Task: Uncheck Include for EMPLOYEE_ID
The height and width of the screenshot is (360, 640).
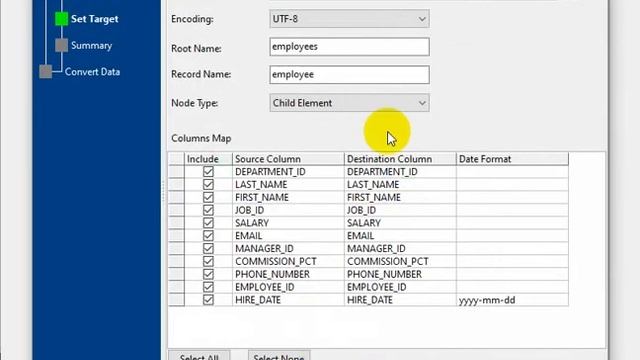Action: 208,287
